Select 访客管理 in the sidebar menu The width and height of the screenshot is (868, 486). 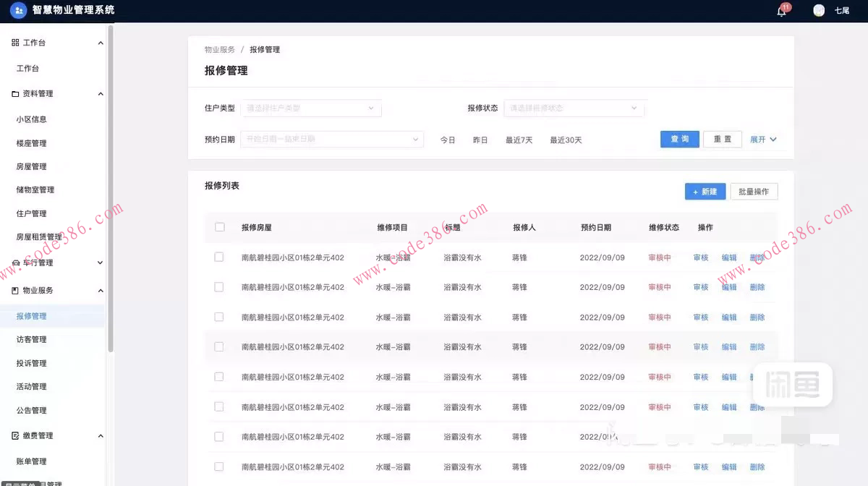[30, 338]
